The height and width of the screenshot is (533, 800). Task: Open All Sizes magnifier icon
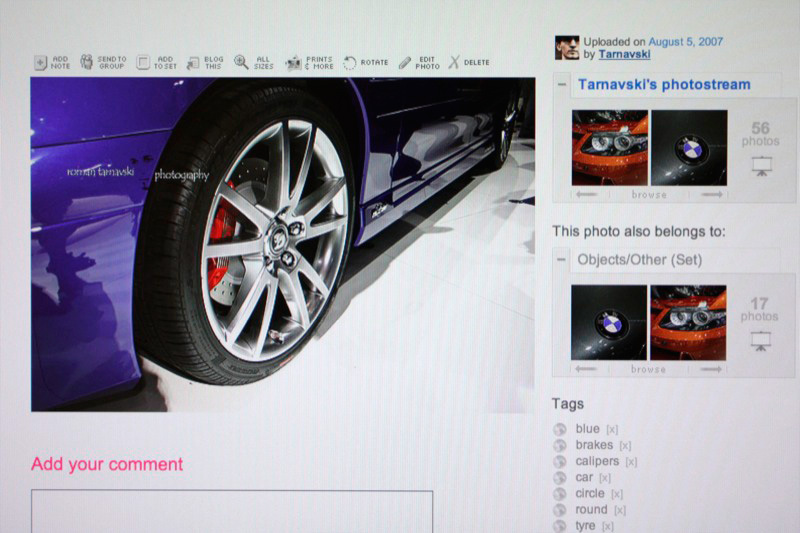tap(241, 62)
